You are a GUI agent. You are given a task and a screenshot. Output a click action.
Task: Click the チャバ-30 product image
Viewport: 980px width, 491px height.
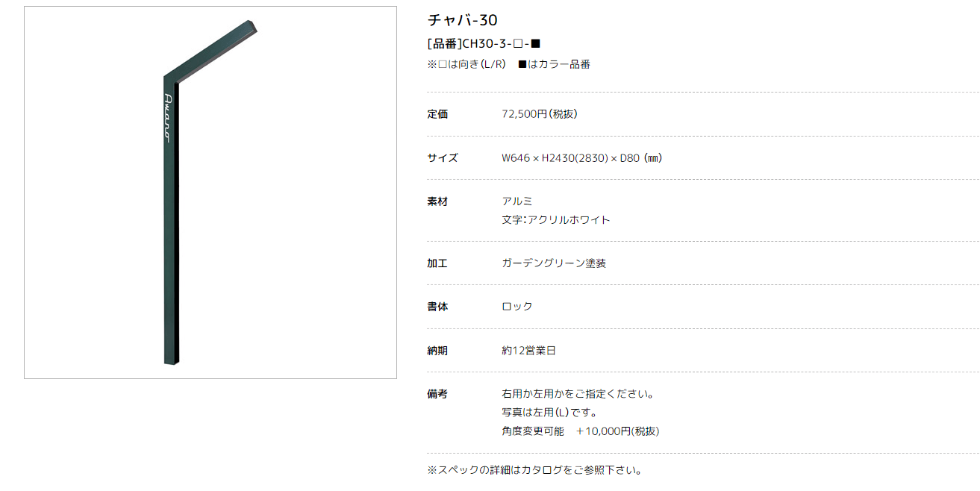[x=210, y=193]
